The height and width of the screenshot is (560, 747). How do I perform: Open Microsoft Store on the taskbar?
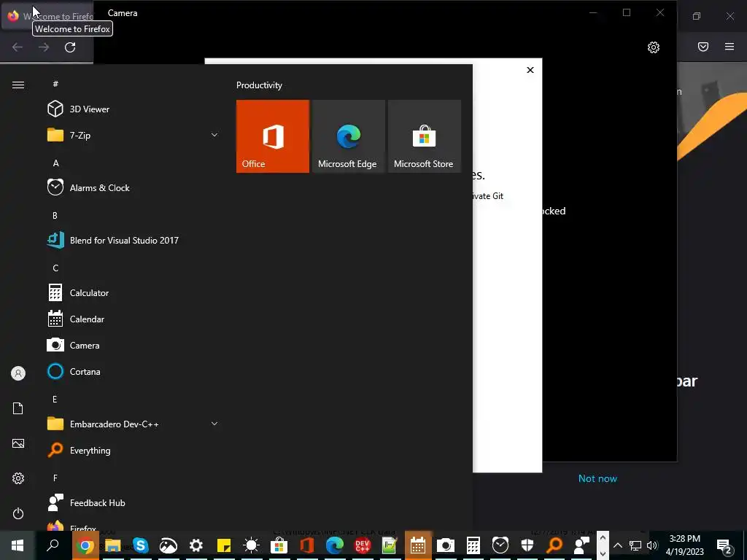279,545
